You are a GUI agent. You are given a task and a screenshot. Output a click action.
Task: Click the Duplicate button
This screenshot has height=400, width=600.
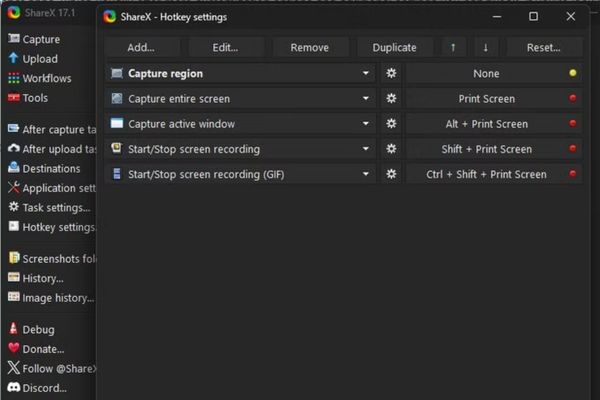click(x=394, y=47)
